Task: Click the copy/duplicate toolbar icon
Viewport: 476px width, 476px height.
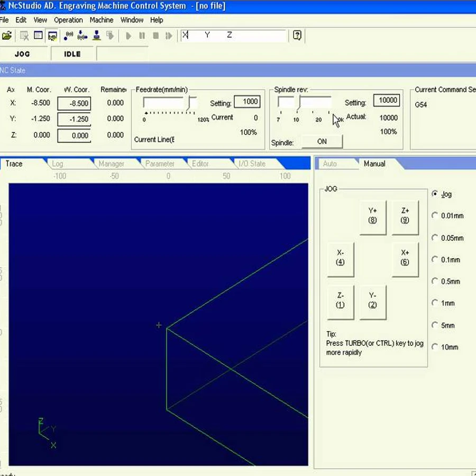Action: pyautogui.click(x=109, y=36)
